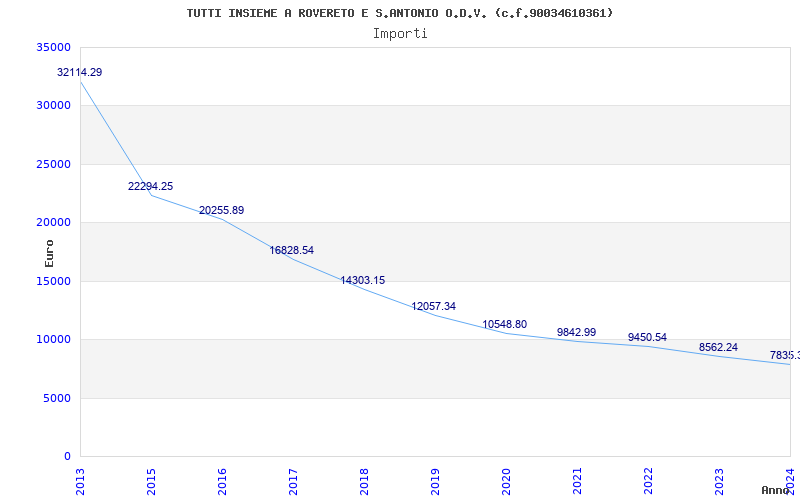Select the 32114.29 data label
Image resolution: width=800 pixels, height=500 pixels.
(x=80, y=72)
